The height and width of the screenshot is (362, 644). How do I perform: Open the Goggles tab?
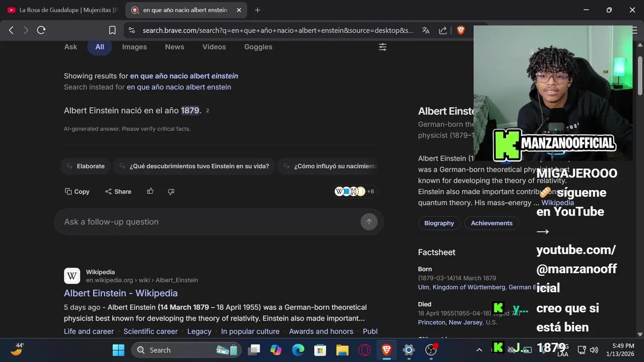[x=258, y=47]
